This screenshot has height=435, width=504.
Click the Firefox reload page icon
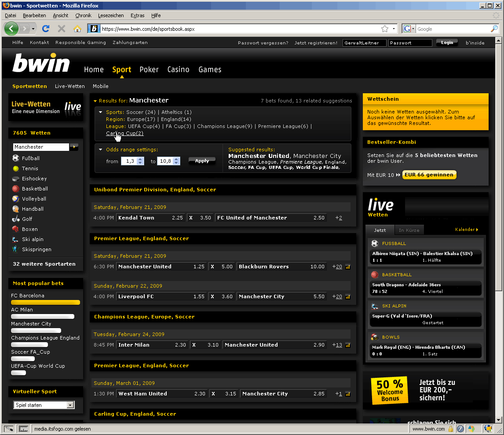[46, 29]
